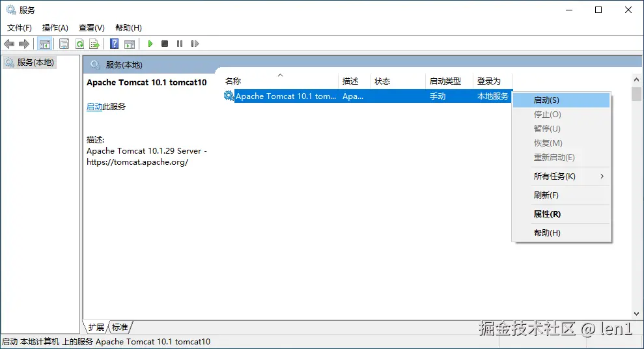Toggle the show/hide action pane icon
The width and height of the screenshot is (644, 349).
coord(130,44)
